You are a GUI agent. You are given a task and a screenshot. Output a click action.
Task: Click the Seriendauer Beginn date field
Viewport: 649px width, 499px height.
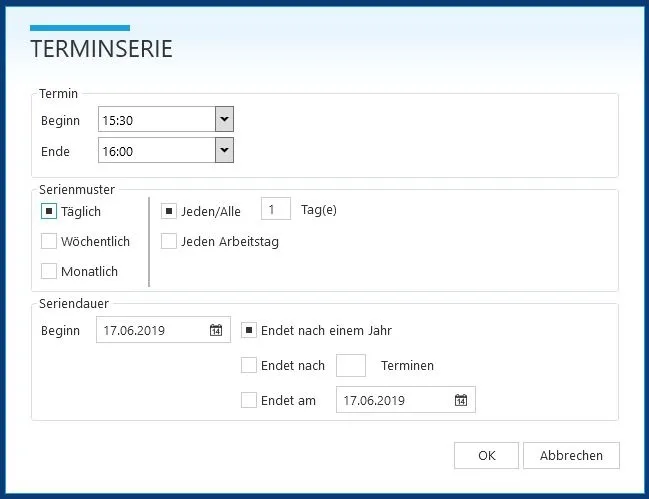tap(163, 330)
